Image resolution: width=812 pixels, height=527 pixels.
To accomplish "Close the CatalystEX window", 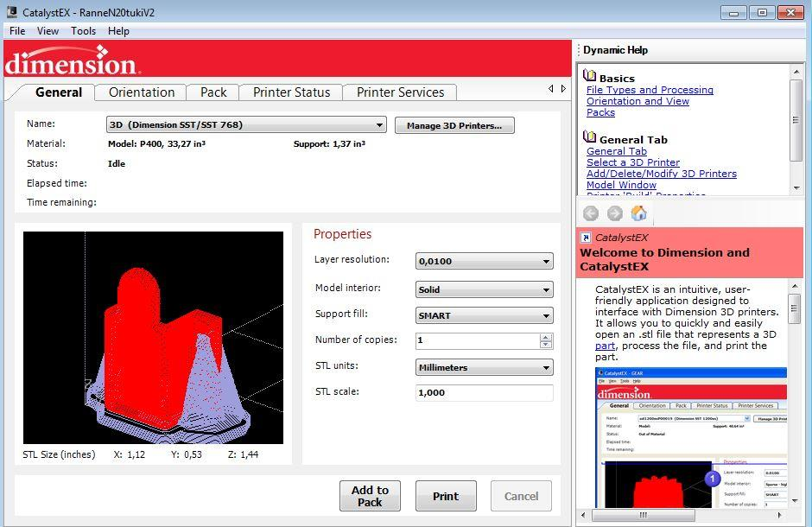I will pos(790,12).
